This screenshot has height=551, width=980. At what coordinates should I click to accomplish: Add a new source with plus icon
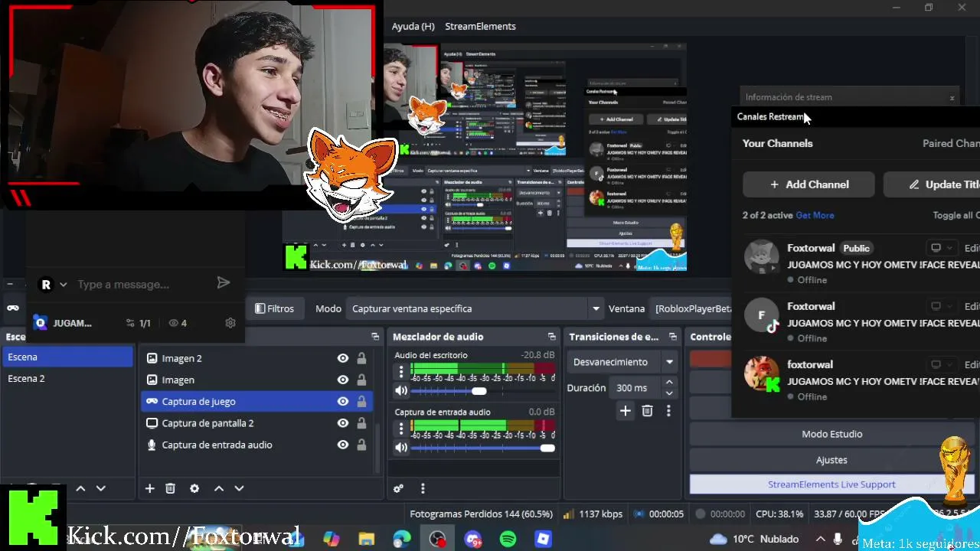tap(150, 488)
